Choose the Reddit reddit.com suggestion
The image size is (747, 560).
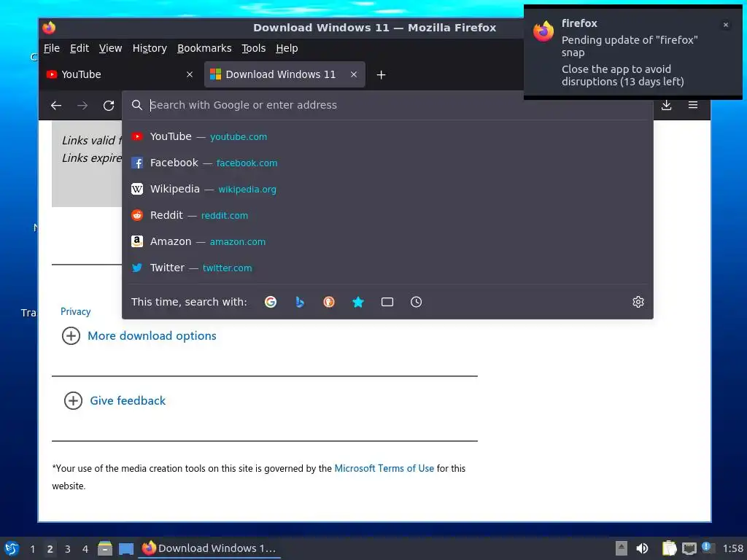(x=387, y=215)
